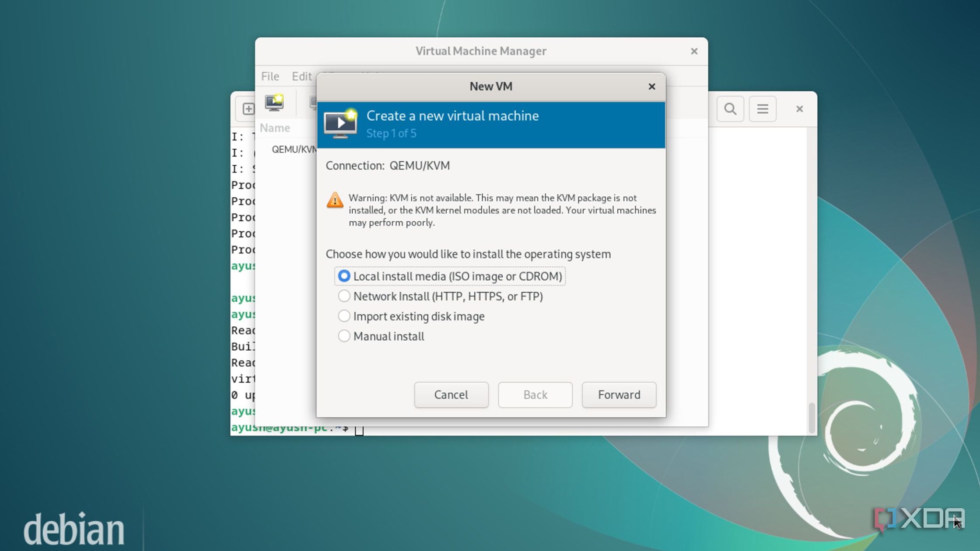
Task: Open the File menu
Action: click(x=270, y=76)
